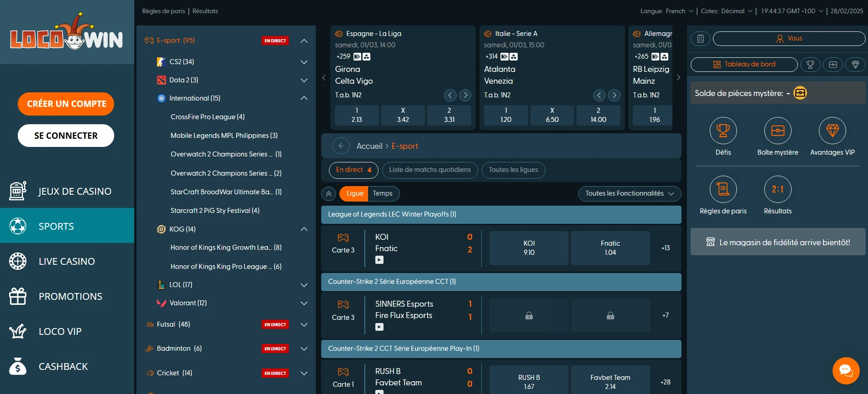Click the Se connecter button
Viewport: 868px width, 394px height.
click(x=66, y=136)
